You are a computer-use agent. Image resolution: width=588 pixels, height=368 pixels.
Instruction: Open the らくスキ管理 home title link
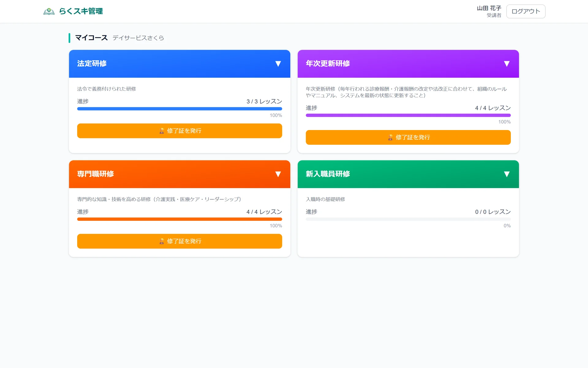click(x=81, y=11)
